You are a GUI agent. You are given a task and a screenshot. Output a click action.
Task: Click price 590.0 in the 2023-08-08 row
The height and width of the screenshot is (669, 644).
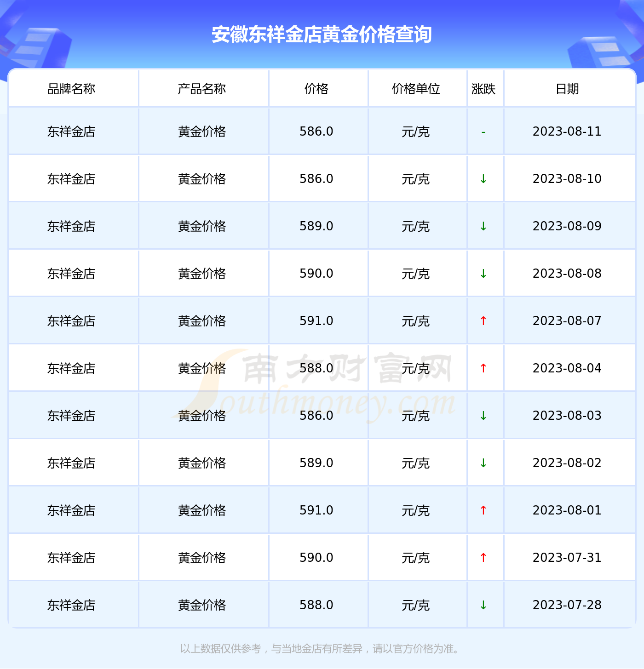316,274
